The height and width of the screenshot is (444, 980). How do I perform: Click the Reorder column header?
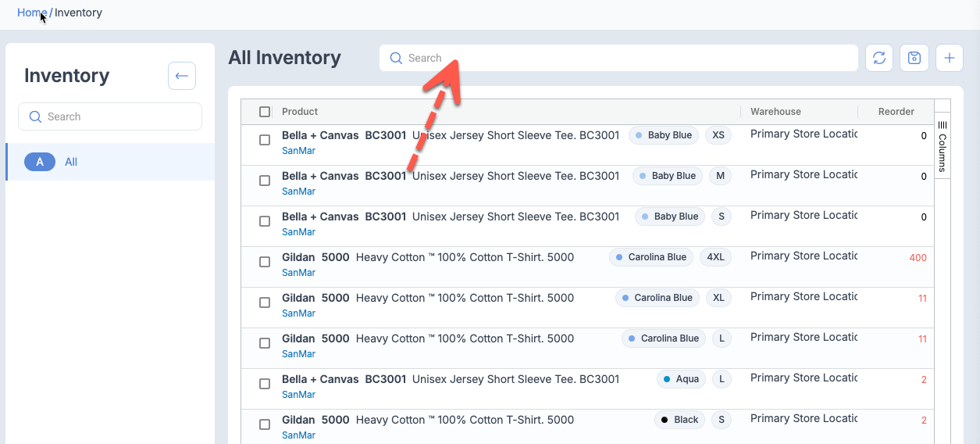click(896, 112)
